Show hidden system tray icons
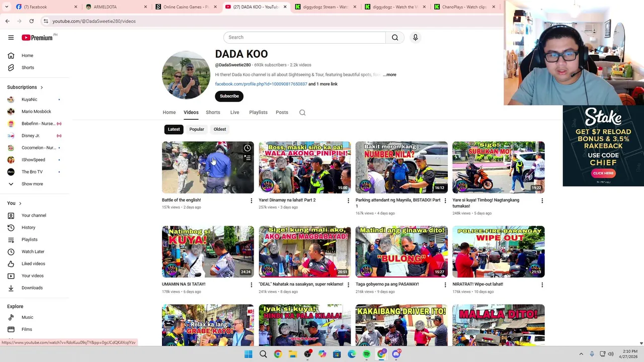The image size is (644, 362). pos(581,354)
